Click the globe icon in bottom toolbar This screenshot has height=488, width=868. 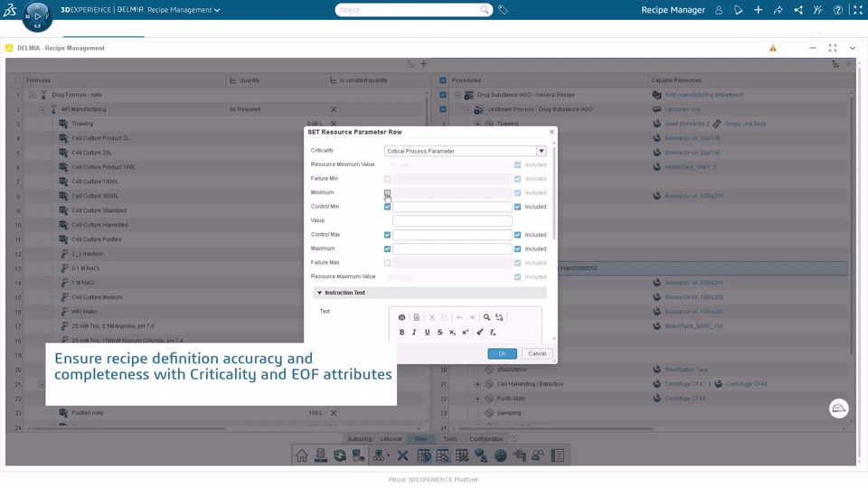500,455
